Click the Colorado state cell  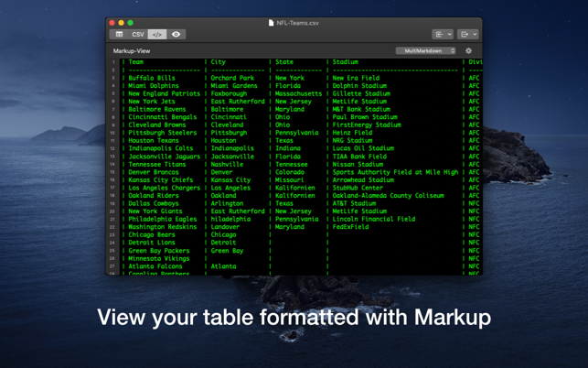click(x=290, y=172)
